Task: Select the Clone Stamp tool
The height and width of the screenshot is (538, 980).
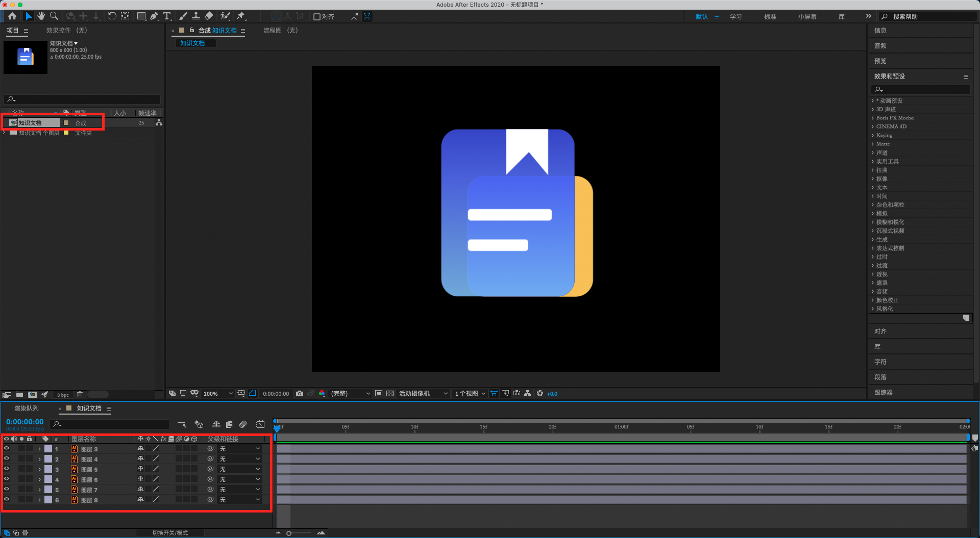Action: click(195, 16)
